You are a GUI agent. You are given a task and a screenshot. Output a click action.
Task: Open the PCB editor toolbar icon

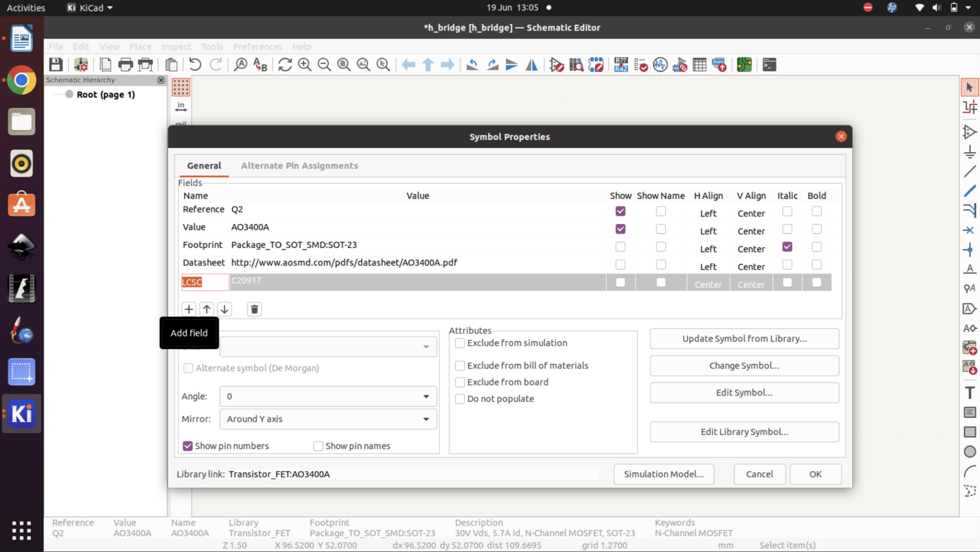pos(744,65)
